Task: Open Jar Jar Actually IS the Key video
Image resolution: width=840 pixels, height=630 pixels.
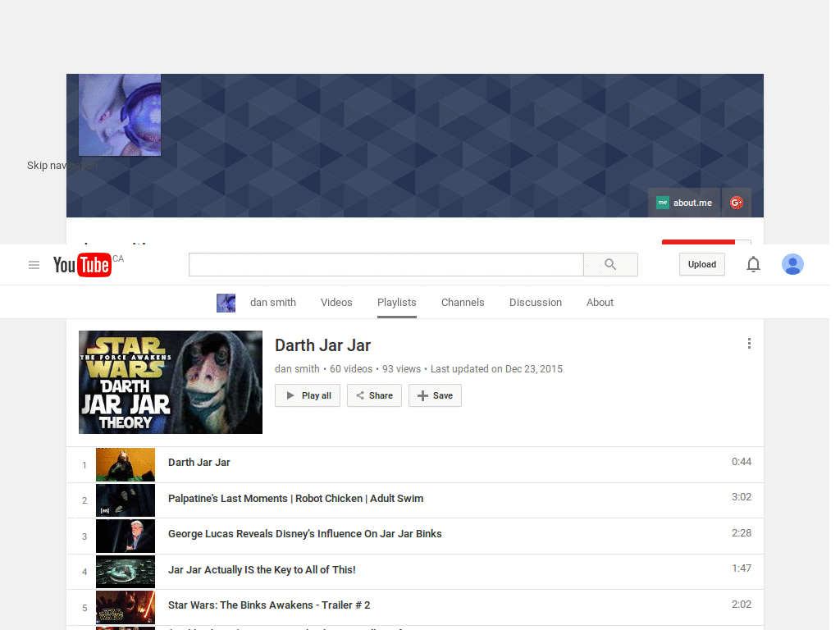Action: point(262,569)
